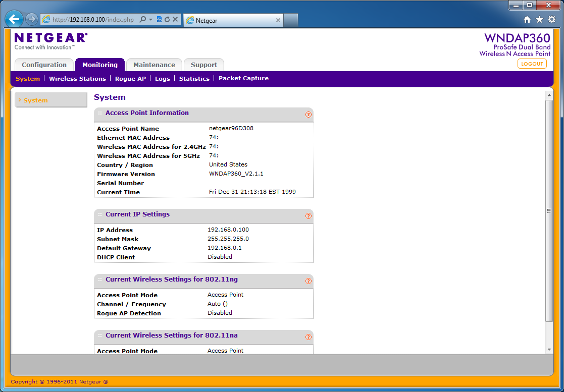Open help for 802.11ng Wireless Settings

pyautogui.click(x=309, y=281)
